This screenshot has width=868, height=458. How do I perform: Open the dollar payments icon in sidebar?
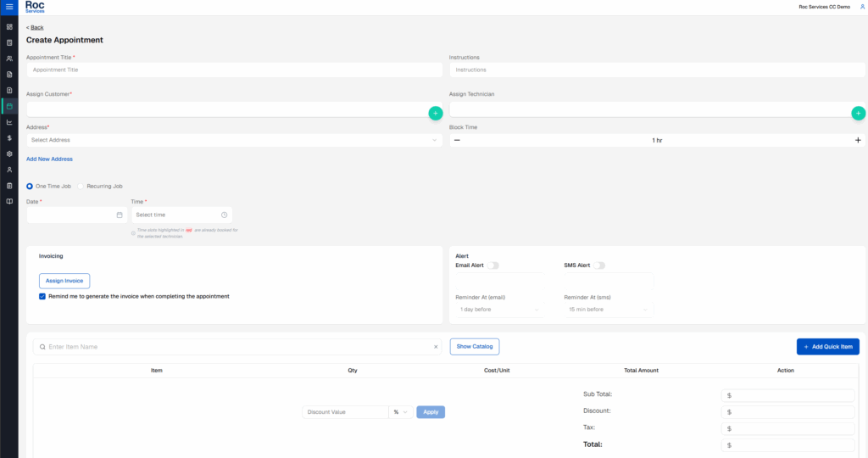click(9, 138)
